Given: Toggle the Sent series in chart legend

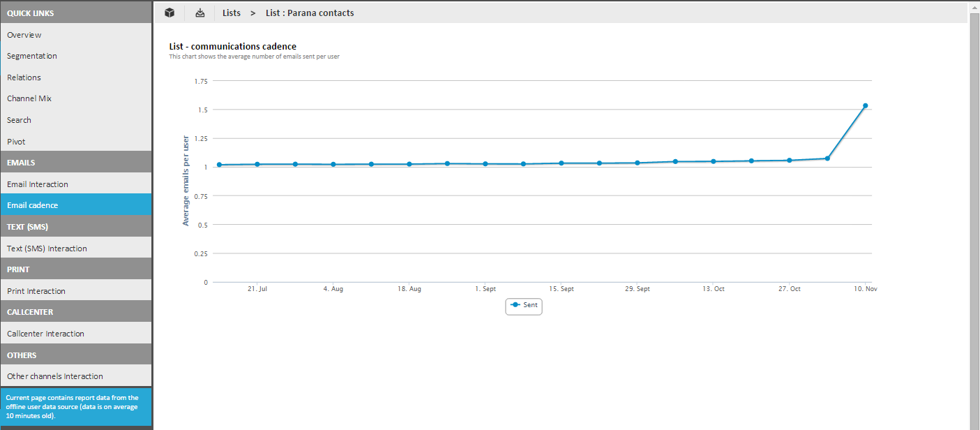Looking at the screenshot, I should [x=524, y=305].
